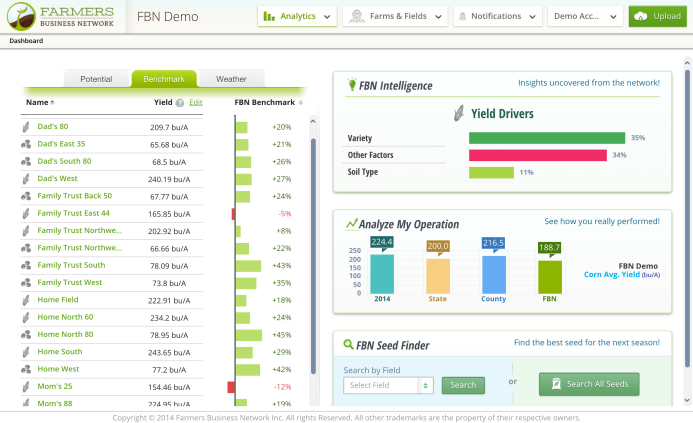The image size is (693, 423).
Task: Click Insights uncovered from the network text
Action: coord(589,83)
